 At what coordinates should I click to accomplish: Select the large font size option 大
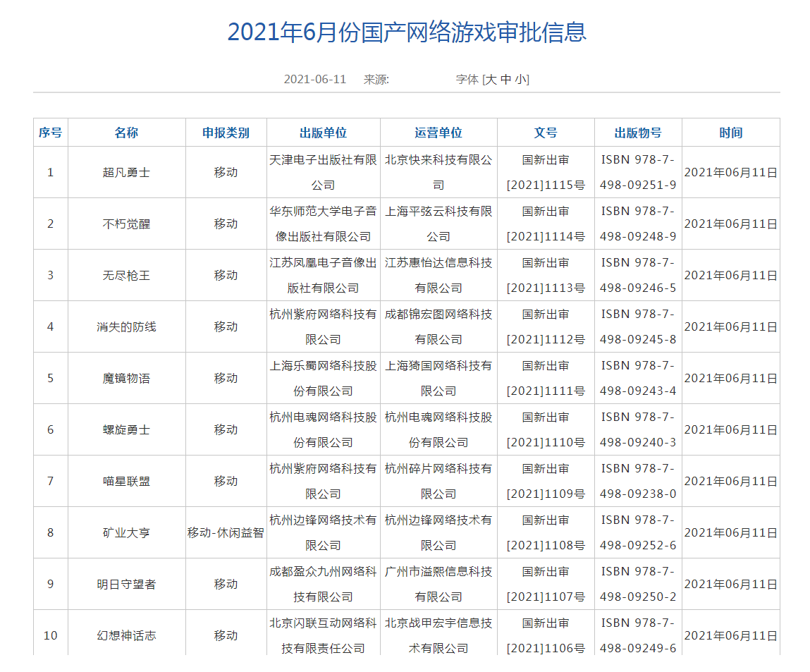491,80
